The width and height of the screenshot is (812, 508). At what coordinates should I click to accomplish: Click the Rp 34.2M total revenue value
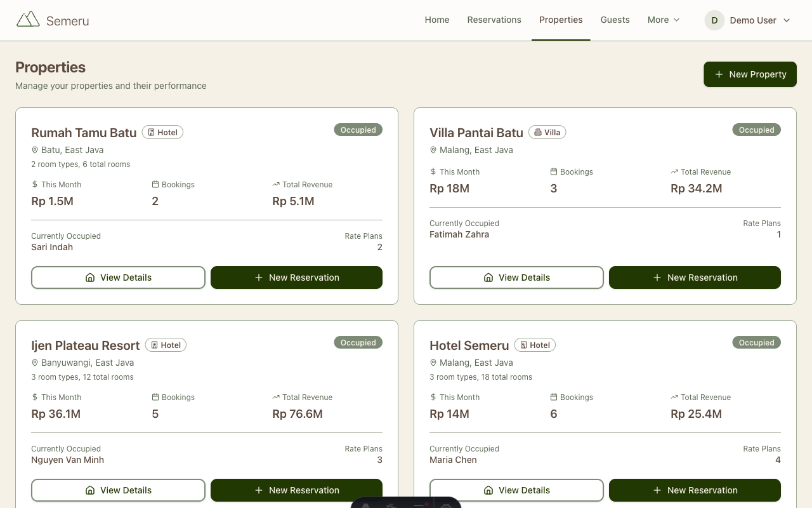point(697,189)
